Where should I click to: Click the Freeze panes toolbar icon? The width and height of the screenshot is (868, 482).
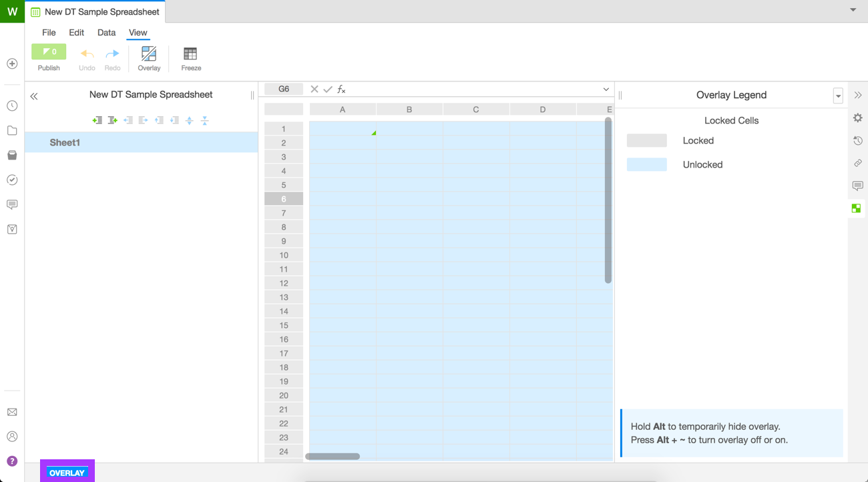(190, 55)
